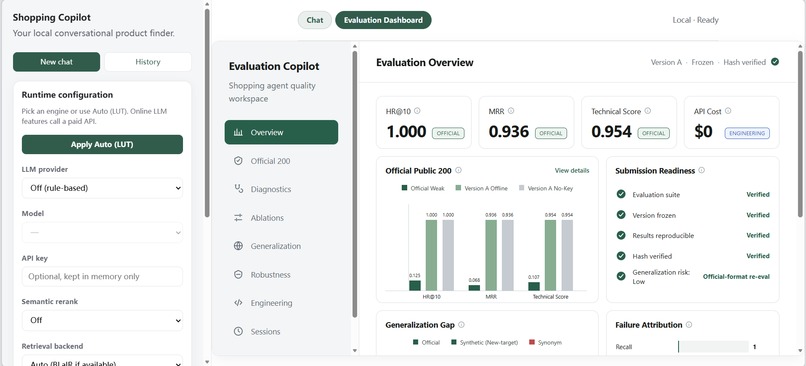This screenshot has width=806, height=366.
Task: Click the check icon for Version frozen
Action: click(x=621, y=215)
